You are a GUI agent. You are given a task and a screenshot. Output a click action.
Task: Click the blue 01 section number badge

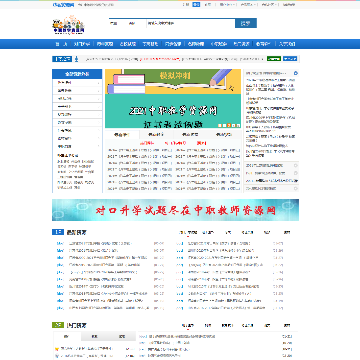tap(58, 232)
